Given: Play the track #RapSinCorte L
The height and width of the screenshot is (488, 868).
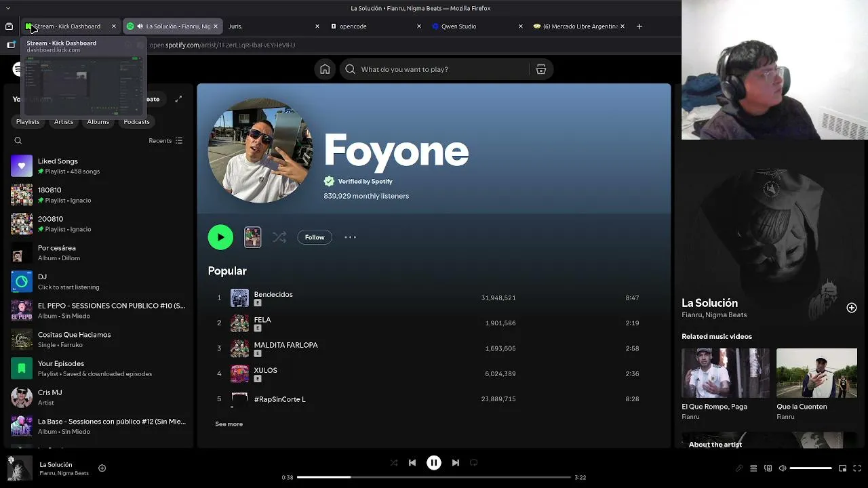Looking at the screenshot, I should pyautogui.click(x=279, y=399).
